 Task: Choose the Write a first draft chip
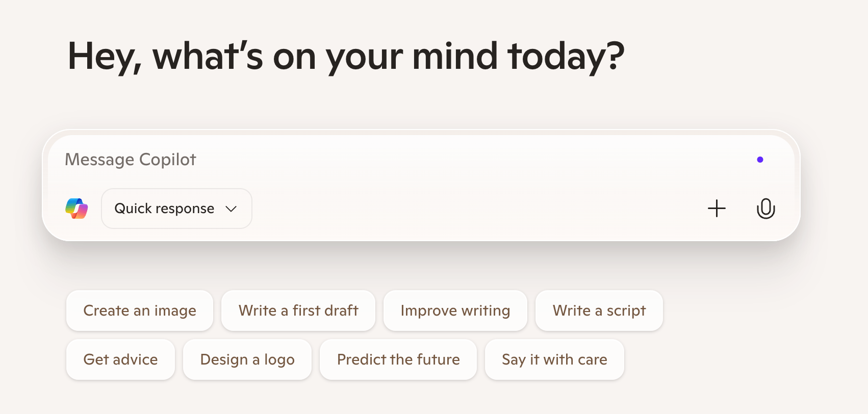click(x=298, y=310)
